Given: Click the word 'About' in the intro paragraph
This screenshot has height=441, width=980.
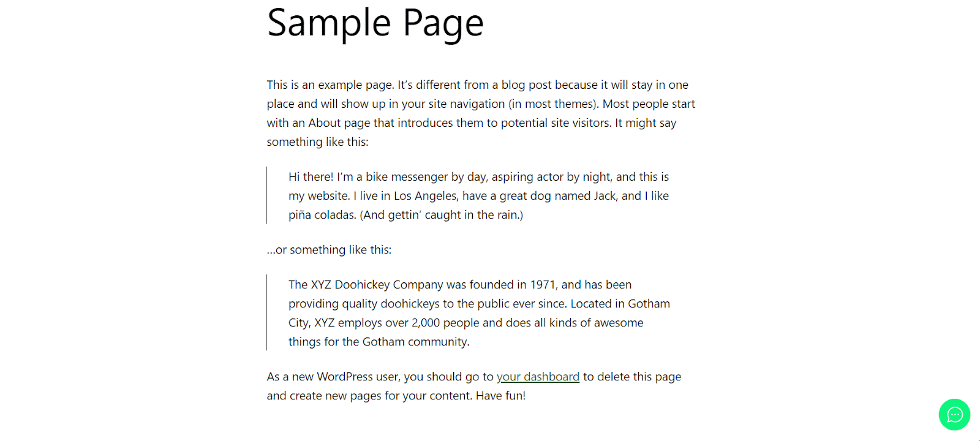Looking at the screenshot, I should pos(324,123).
